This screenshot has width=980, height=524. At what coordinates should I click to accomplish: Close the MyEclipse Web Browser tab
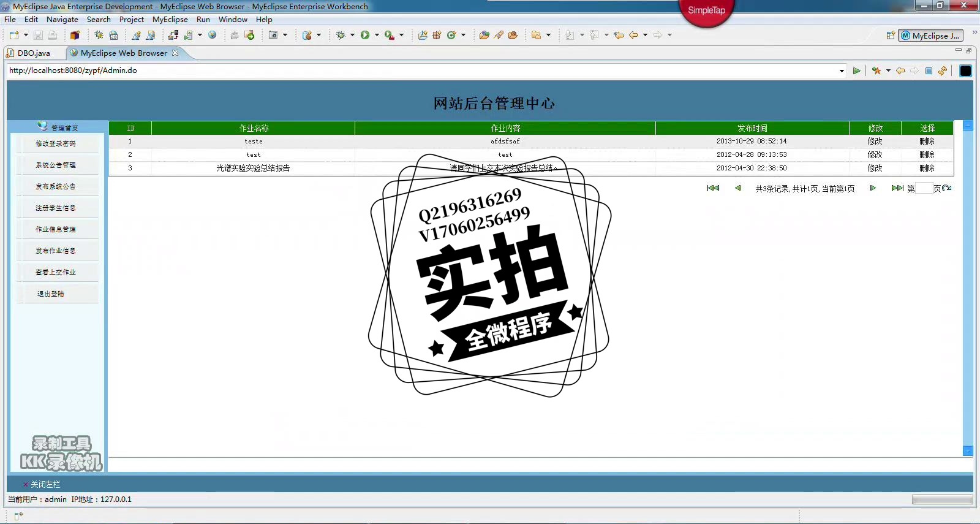point(175,53)
